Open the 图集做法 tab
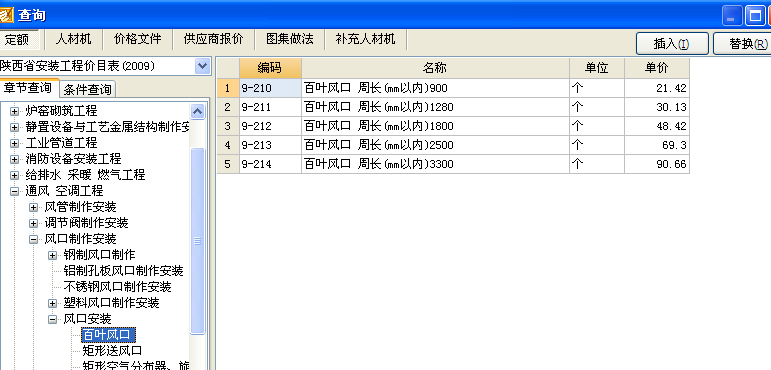Screen dimensions: 771x370 coord(290,39)
